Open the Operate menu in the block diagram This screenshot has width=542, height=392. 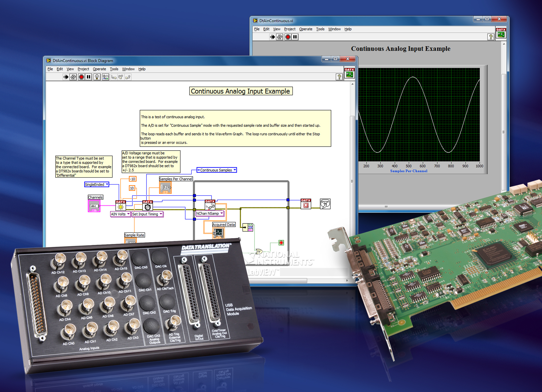(99, 69)
